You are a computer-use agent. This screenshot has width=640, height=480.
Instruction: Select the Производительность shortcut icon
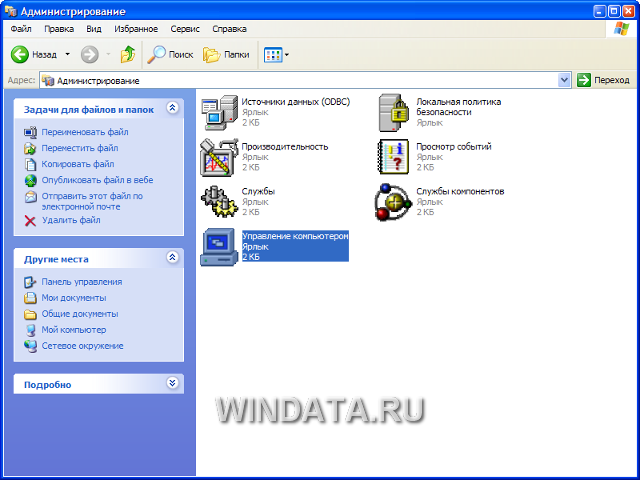click(x=219, y=157)
